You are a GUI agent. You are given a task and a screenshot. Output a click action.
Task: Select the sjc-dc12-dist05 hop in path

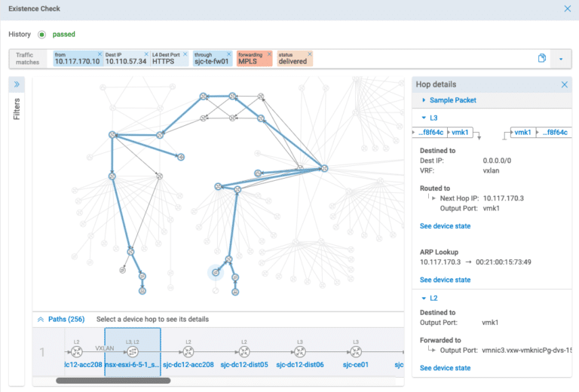coord(244,352)
